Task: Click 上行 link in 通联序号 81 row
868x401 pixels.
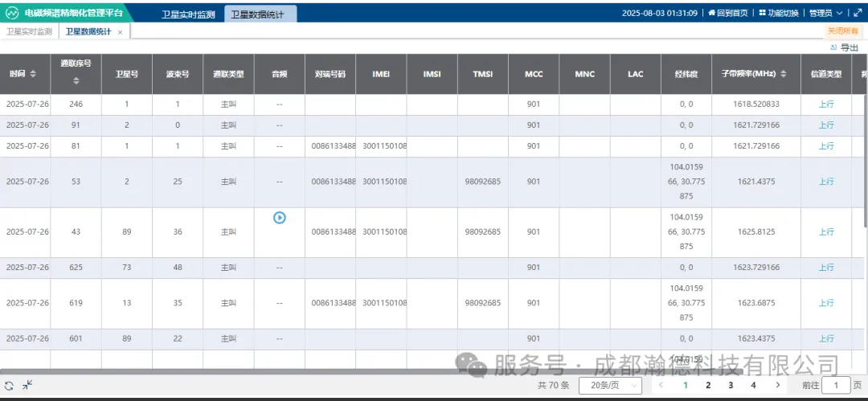Action: tap(826, 146)
